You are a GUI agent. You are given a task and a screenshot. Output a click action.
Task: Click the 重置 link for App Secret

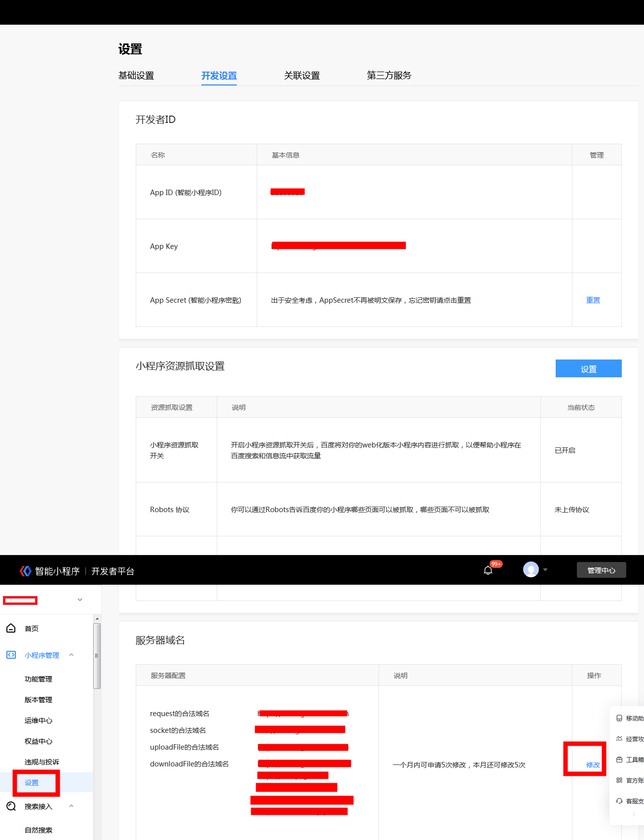[x=593, y=300]
